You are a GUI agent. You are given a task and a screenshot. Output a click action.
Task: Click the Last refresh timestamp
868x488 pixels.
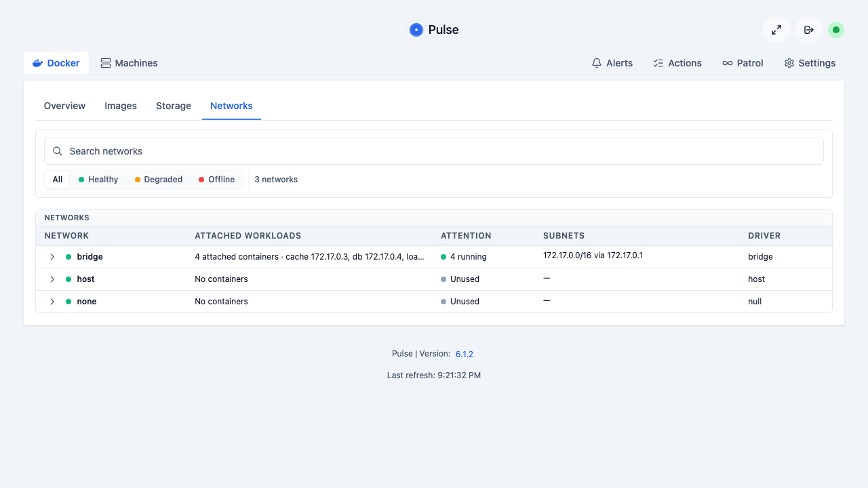tap(434, 375)
